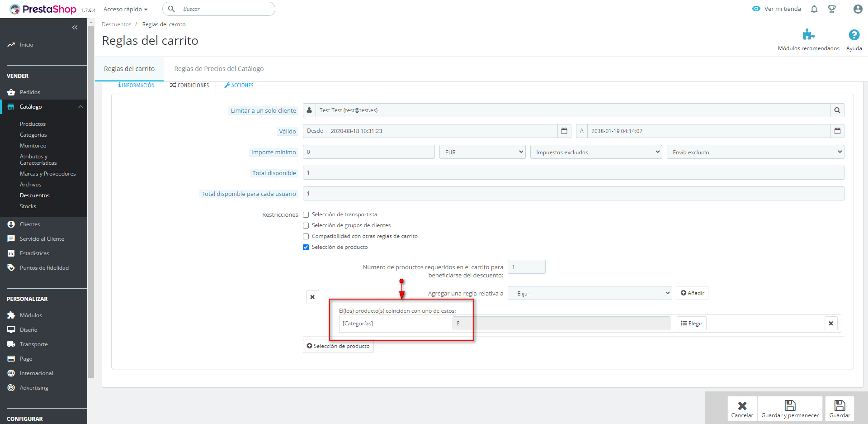Screen dimensions: 868x424
Task: Click the Total disponible para cada usuario field
Action: (573, 194)
